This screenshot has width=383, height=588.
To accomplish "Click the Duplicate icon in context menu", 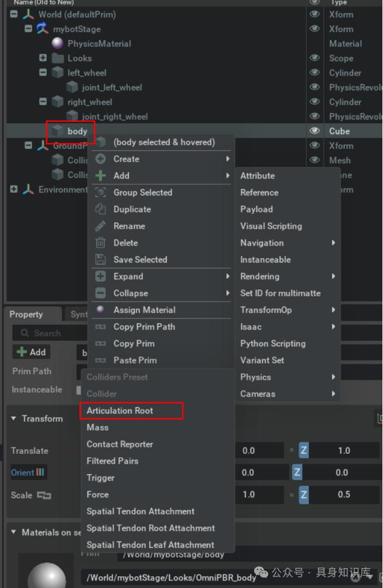I will click(101, 209).
